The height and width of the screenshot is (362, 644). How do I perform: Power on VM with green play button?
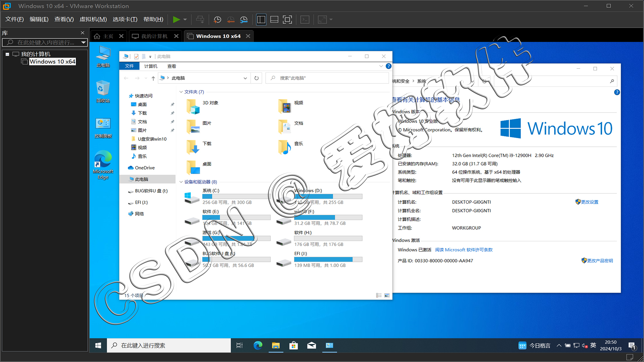pyautogui.click(x=176, y=19)
